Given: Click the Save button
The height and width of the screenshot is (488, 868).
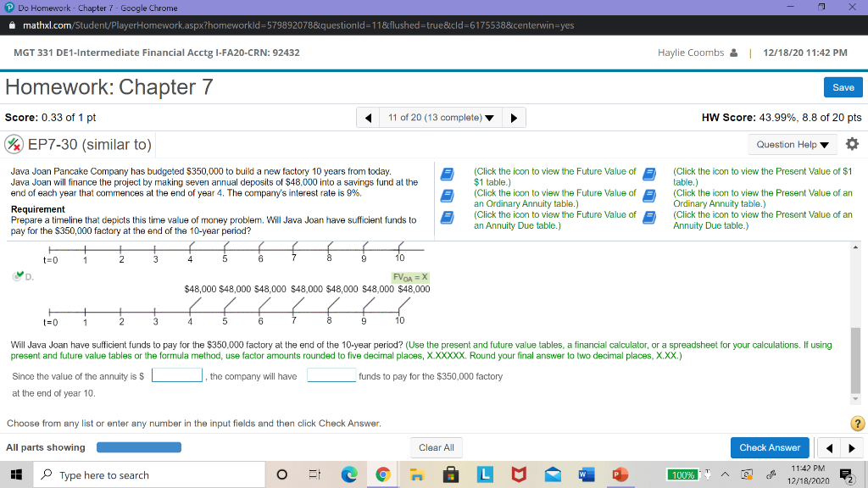Looking at the screenshot, I should 844,87.
